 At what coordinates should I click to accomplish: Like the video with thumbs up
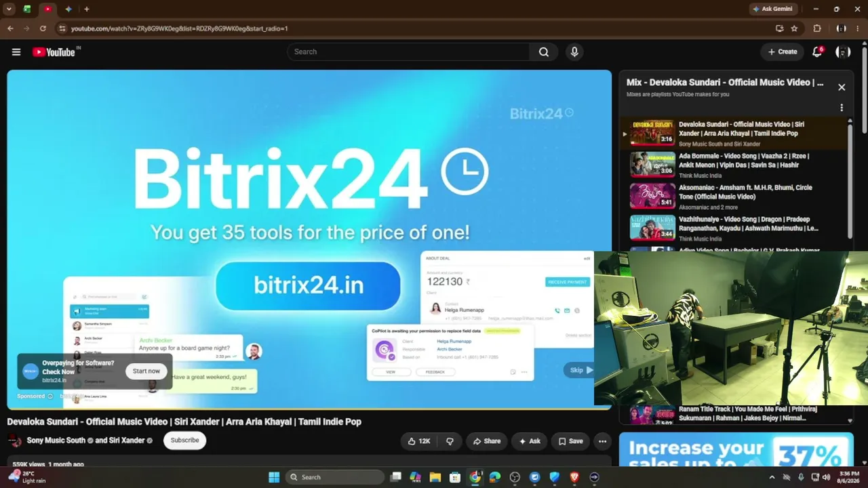tap(418, 441)
